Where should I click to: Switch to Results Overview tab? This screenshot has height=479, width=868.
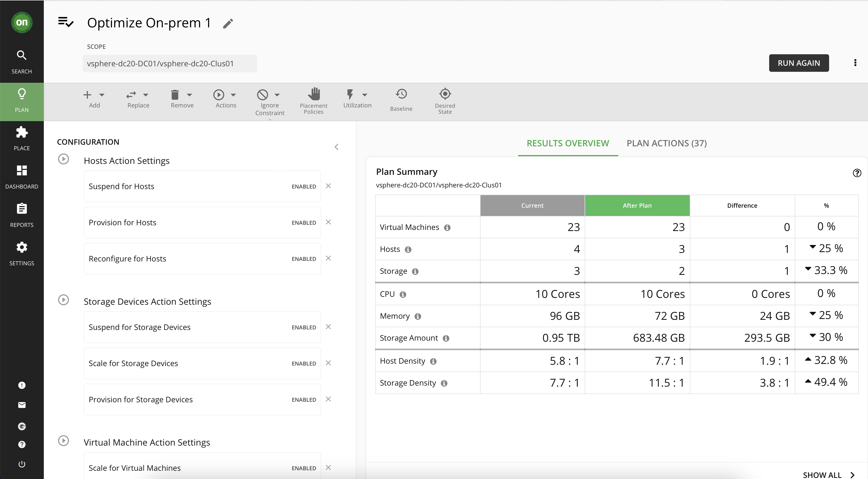point(568,143)
